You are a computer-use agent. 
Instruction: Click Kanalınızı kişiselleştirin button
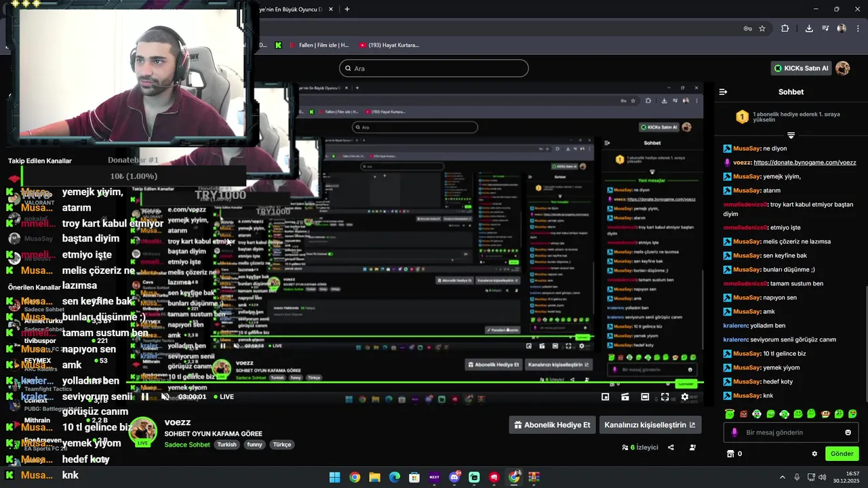point(650,425)
